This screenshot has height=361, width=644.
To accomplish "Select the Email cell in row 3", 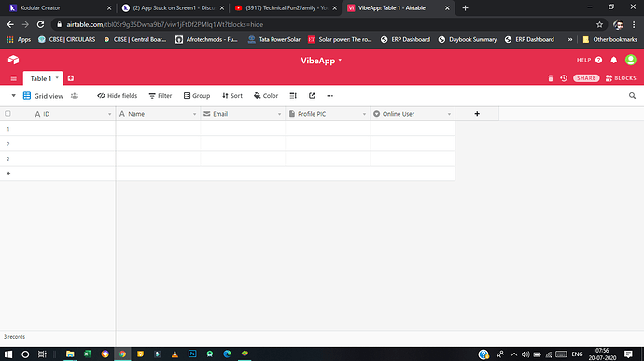I will [x=244, y=159].
